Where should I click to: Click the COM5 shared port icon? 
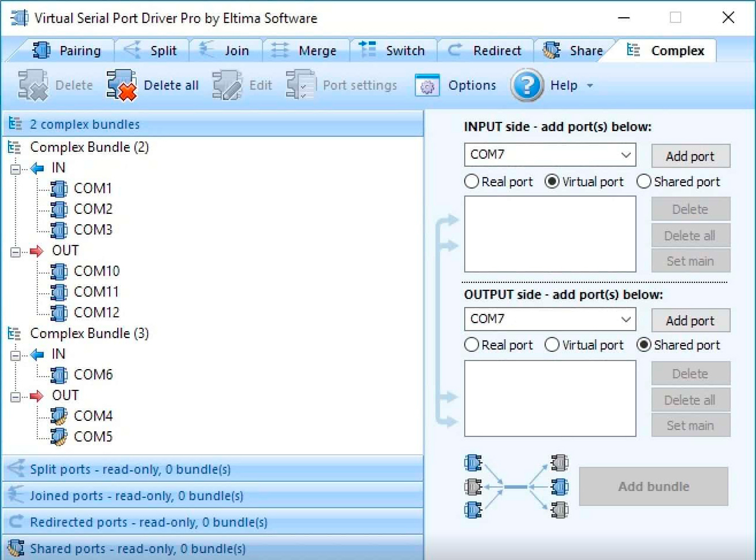pyautogui.click(x=59, y=437)
